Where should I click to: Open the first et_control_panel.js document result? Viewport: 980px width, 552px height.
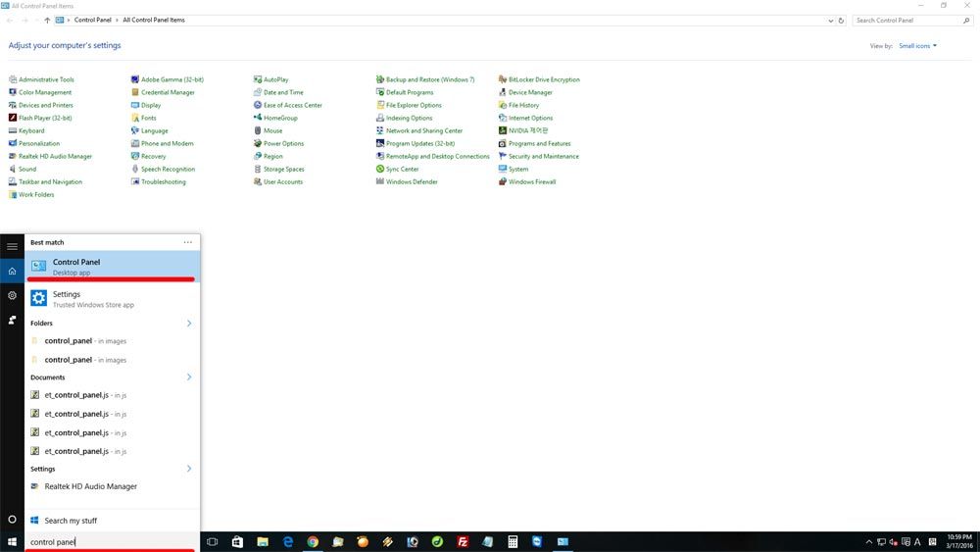113,395
